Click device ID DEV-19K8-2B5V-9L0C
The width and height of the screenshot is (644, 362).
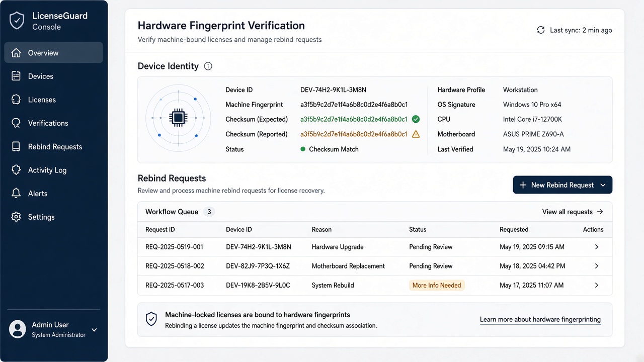coord(258,285)
